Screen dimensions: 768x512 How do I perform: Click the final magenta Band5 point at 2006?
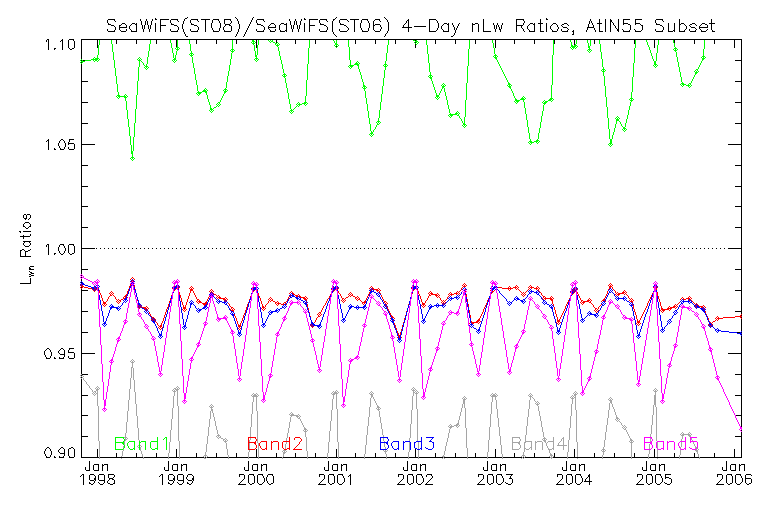pos(741,429)
